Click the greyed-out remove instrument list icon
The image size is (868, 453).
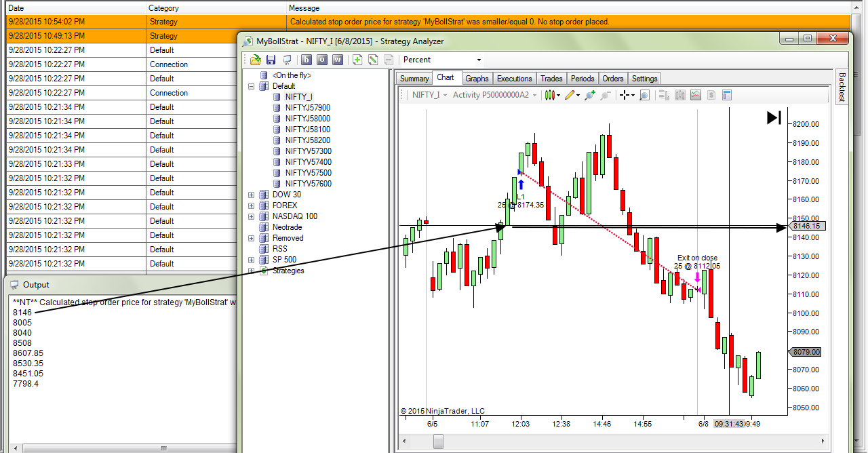[389, 60]
